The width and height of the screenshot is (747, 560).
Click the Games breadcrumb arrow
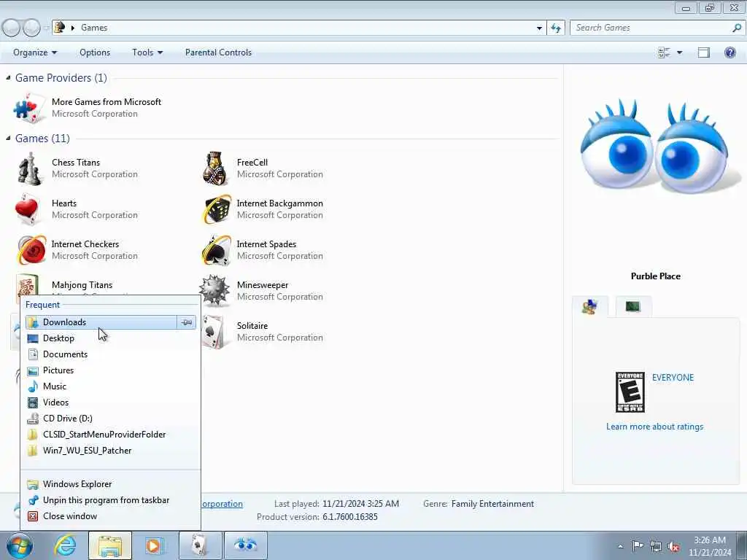point(73,28)
